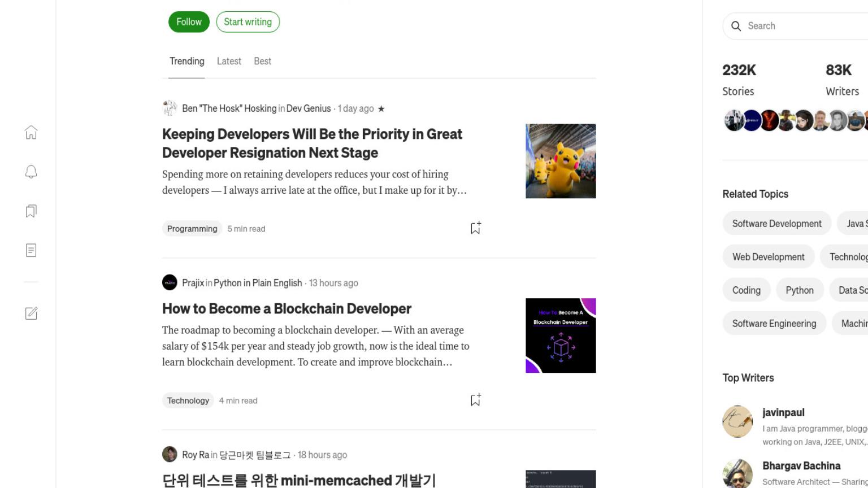Open Python in Plain English publication

(258, 283)
